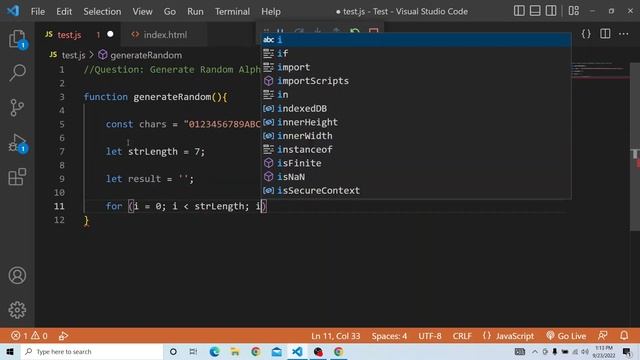Select the 'instanceof' suggestion

(x=416, y=149)
